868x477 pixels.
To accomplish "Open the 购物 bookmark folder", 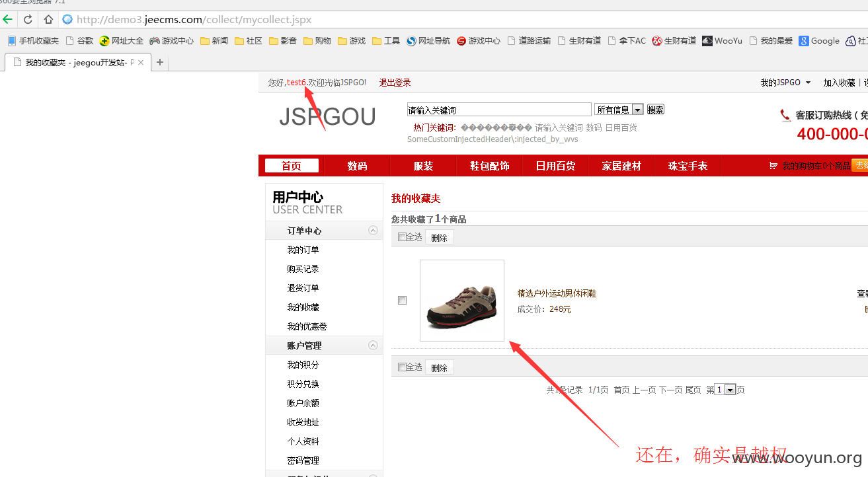I will (x=317, y=41).
